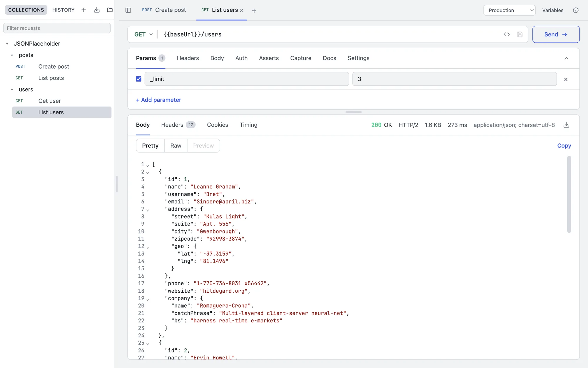This screenshot has width=588, height=368.
Task: Open Create post request in sidebar
Action: 62,67
